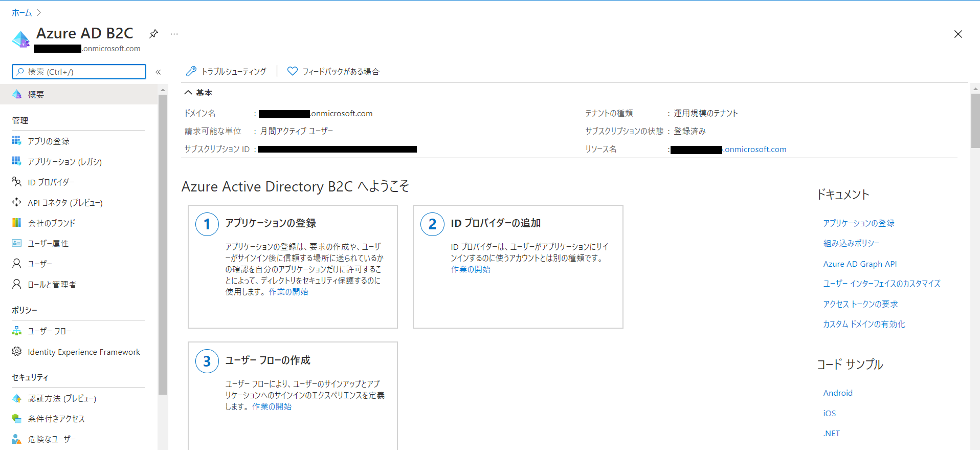Select the 運用規模のテナント tenant type value
980x450 pixels.
point(706,113)
